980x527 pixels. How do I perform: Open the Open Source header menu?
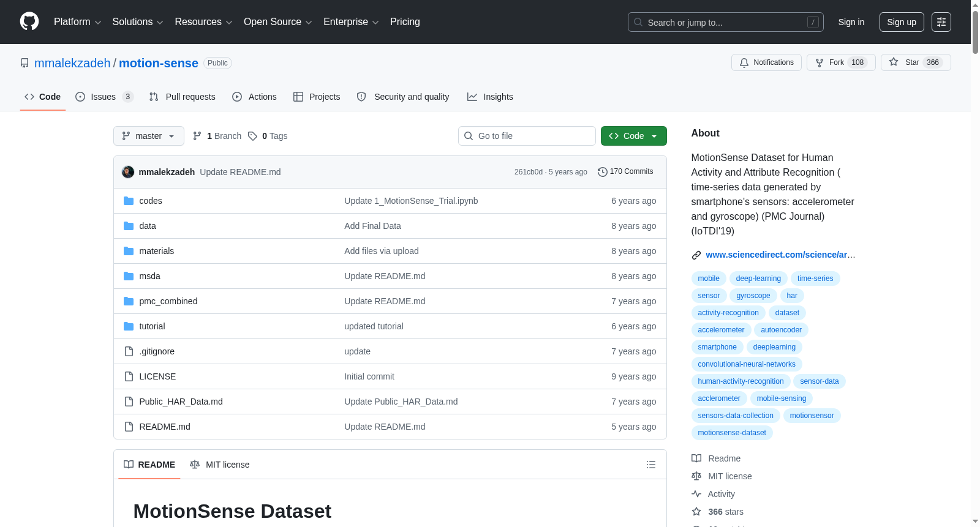coord(278,22)
